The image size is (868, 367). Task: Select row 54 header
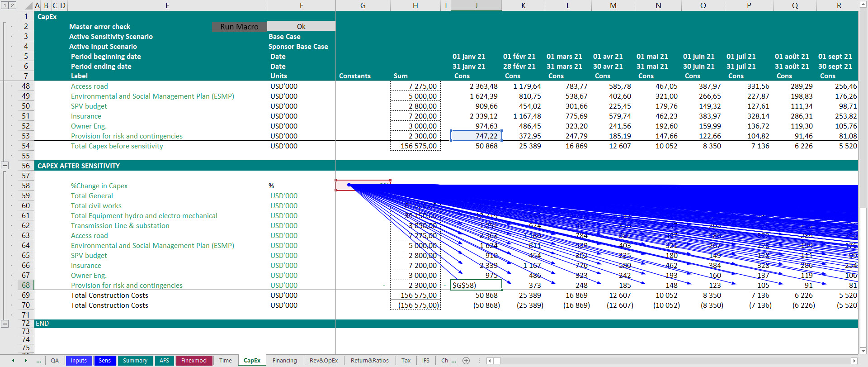(26, 146)
